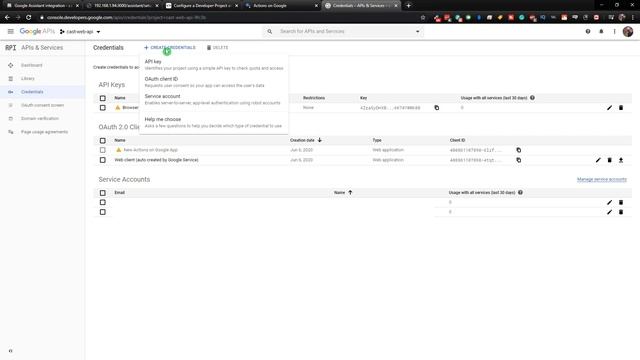
Task: Switch to Google Assistant integration tab
Action: coord(43,6)
